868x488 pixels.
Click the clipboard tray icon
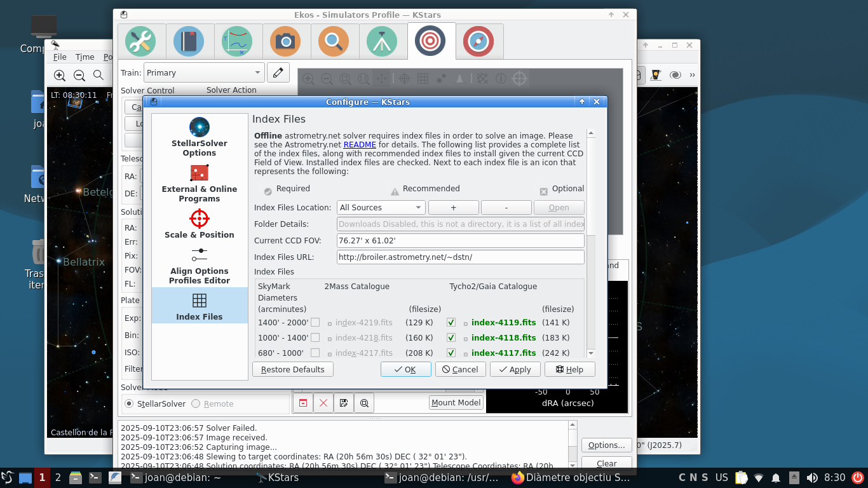point(741,477)
